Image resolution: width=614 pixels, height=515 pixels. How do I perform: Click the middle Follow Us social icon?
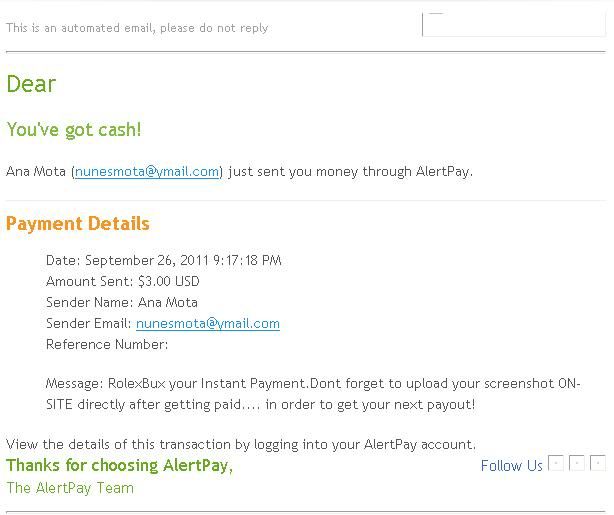point(577,463)
